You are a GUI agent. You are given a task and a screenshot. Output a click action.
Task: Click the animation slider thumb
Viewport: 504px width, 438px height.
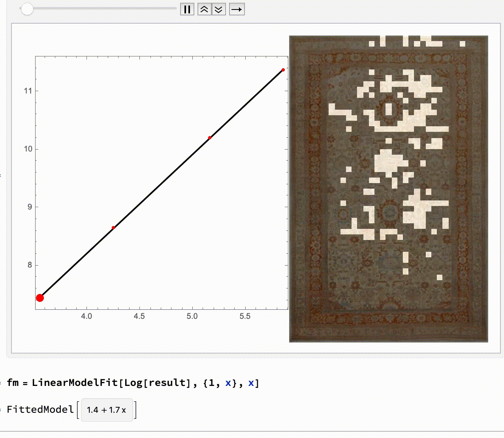[x=27, y=9]
